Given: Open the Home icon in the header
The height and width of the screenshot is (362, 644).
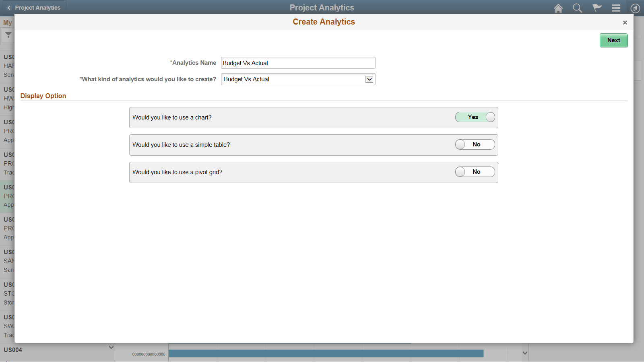Looking at the screenshot, I should (558, 8).
